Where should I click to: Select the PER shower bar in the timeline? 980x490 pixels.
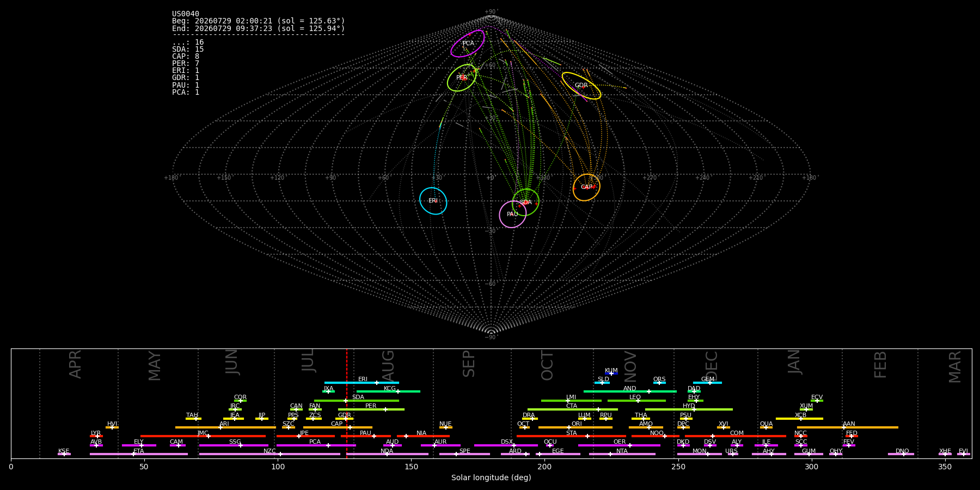click(371, 409)
